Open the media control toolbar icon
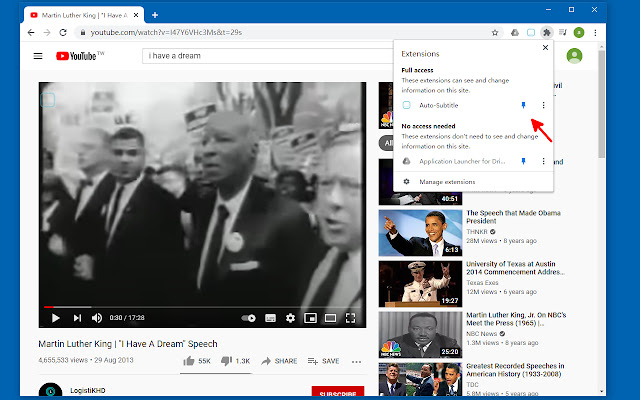This screenshot has width=640, height=400. pyautogui.click(x=562, y=32)
